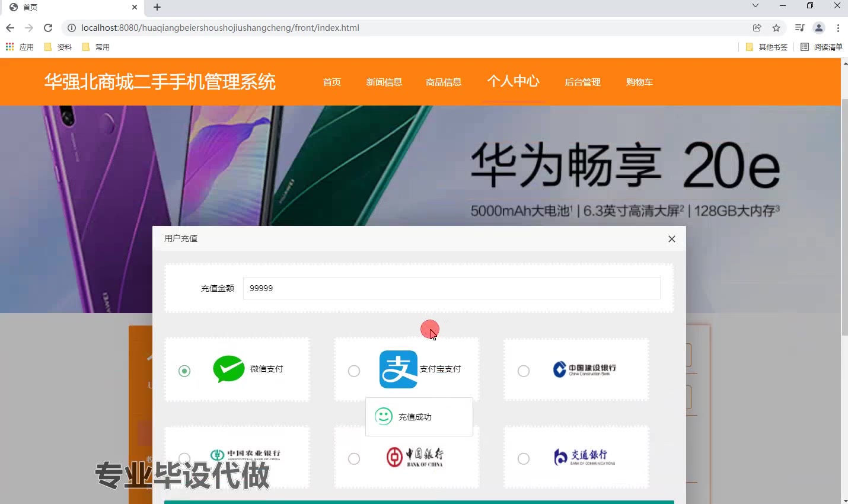Click Bank of China logo
Screen dimensions: 848x504
[x=415, y=457]
